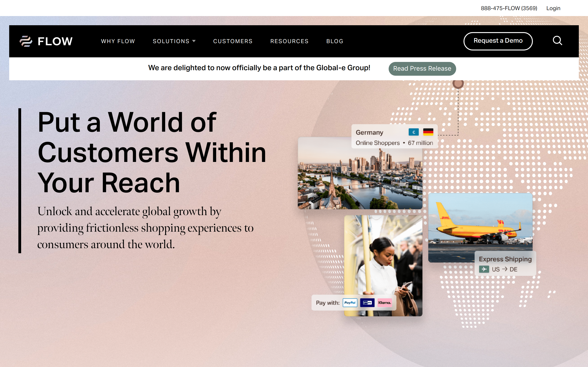Click the green airplane shipping icon
The height and width of the screenshot is (367, 588).
tap(484, 269)
